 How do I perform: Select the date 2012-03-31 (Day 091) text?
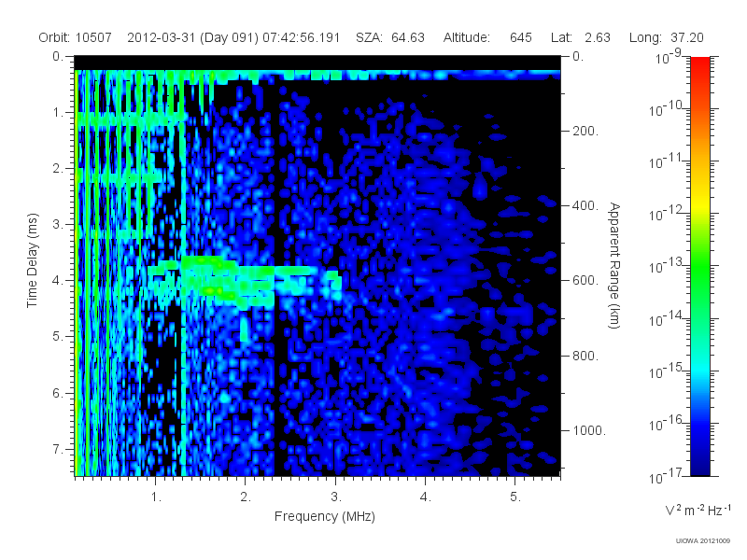pyautogui.click(x=192, y=37)
